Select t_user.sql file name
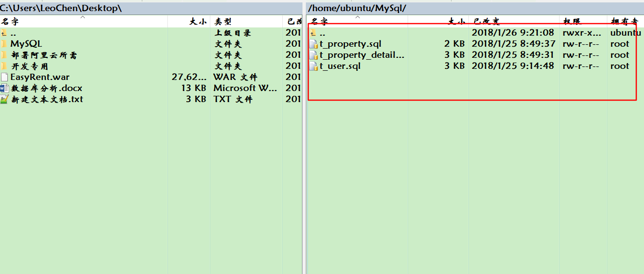Viewport: 644px width, 274px height. [340, 66]
